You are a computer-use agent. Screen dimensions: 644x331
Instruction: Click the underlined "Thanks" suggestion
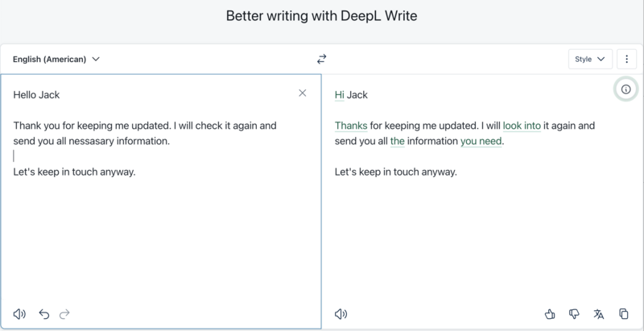(x=350, y=126)
